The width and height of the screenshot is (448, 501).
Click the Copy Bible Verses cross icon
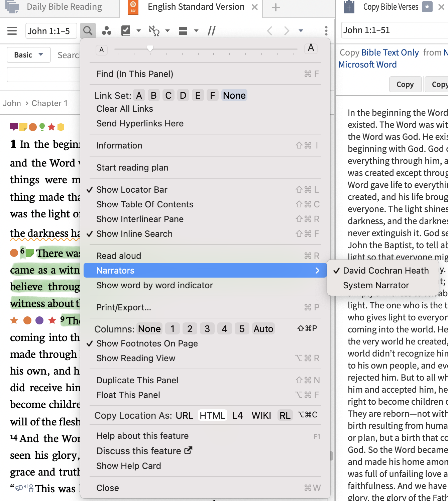[x=349, y=7]
